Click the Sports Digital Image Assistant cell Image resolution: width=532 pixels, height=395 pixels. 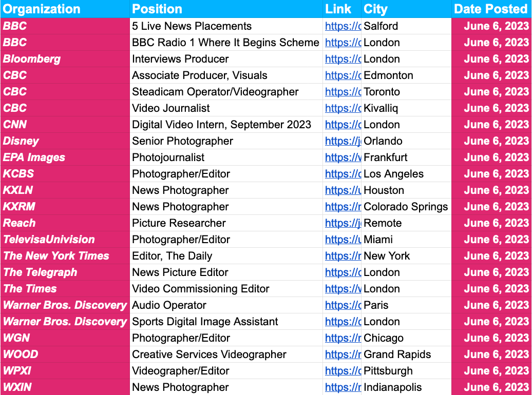205,322
